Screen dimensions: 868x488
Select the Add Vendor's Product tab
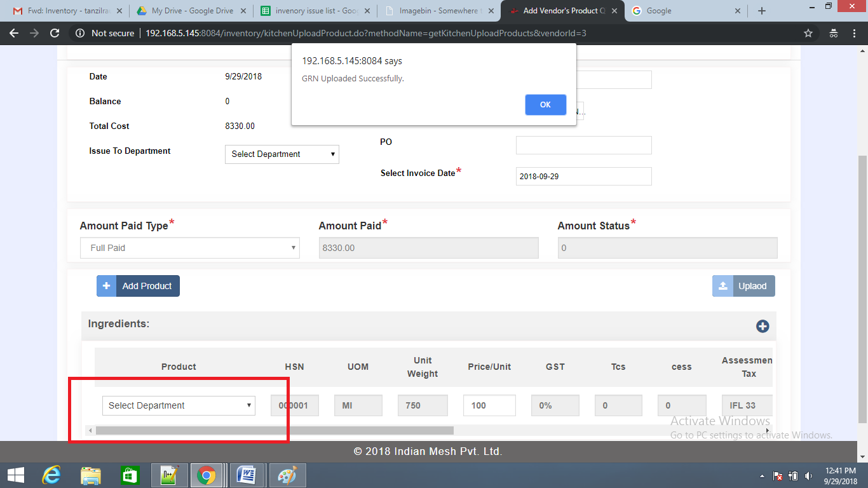[x=562, y=11]
